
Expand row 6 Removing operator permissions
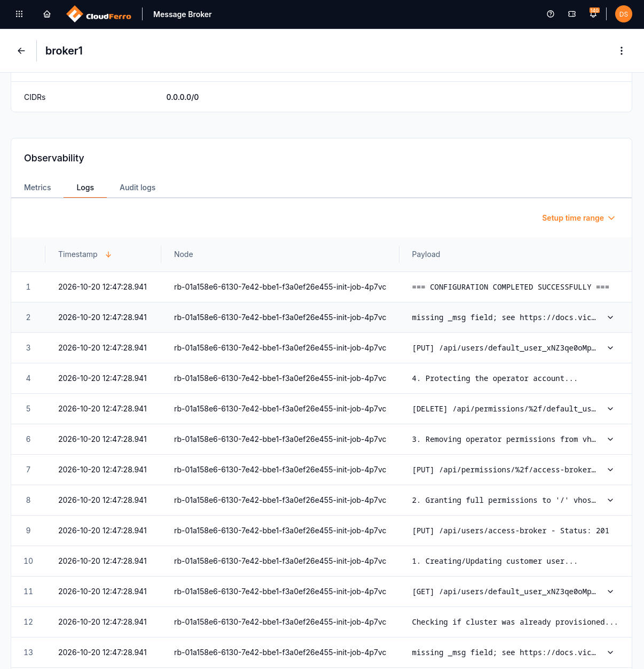click(610, 439)
